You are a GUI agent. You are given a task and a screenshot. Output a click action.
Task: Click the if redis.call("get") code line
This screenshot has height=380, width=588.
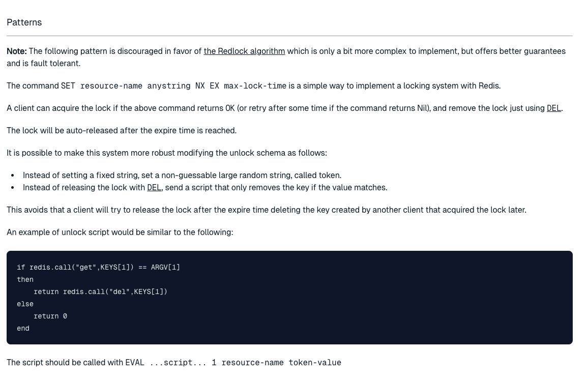(x=98, y=267)
